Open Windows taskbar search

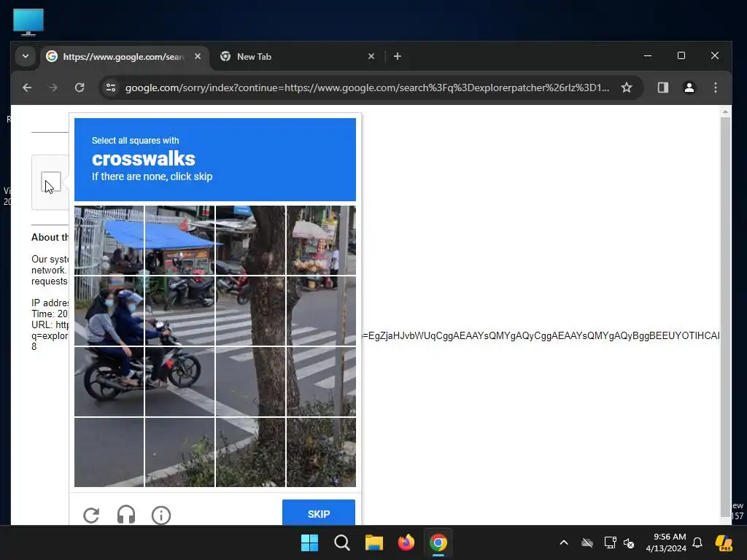click(x=342, y=542)
